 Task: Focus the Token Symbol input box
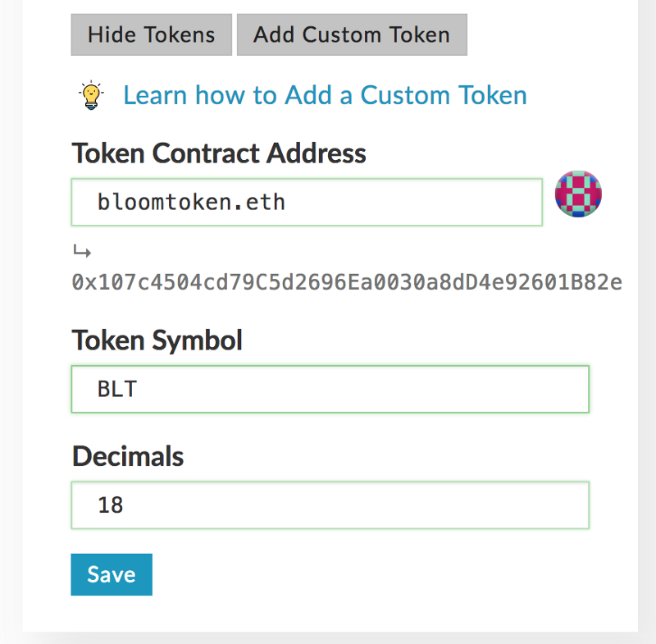click(330, 389)
